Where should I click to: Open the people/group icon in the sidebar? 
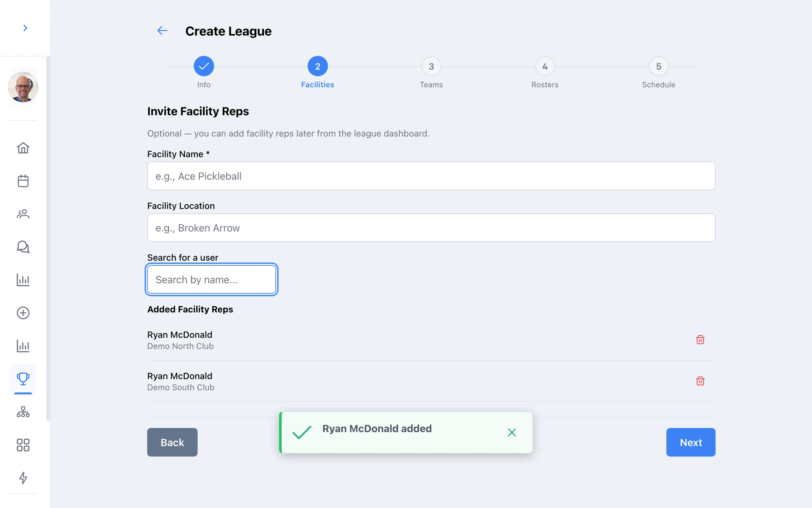click(x=23, y=214)
